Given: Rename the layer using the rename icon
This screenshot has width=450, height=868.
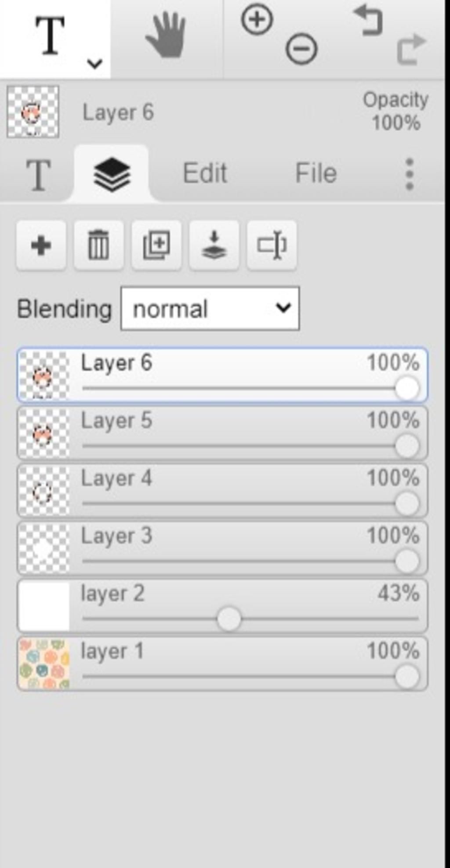Looking at the screenshot, I should point(272,245).
